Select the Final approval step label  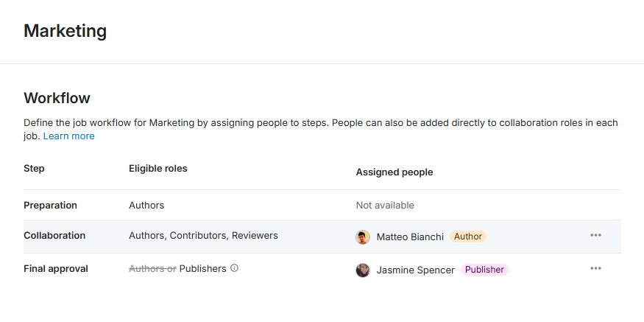pyautogui.click(x=56, y=269)
